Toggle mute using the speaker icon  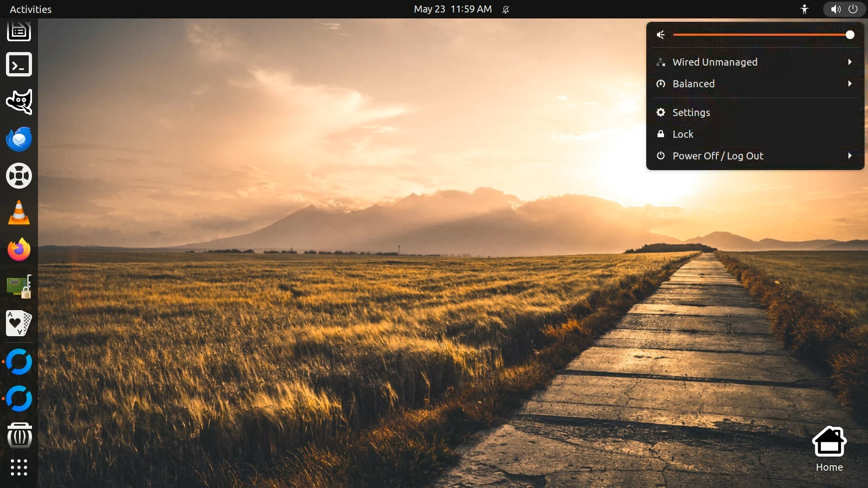(661, 35)
